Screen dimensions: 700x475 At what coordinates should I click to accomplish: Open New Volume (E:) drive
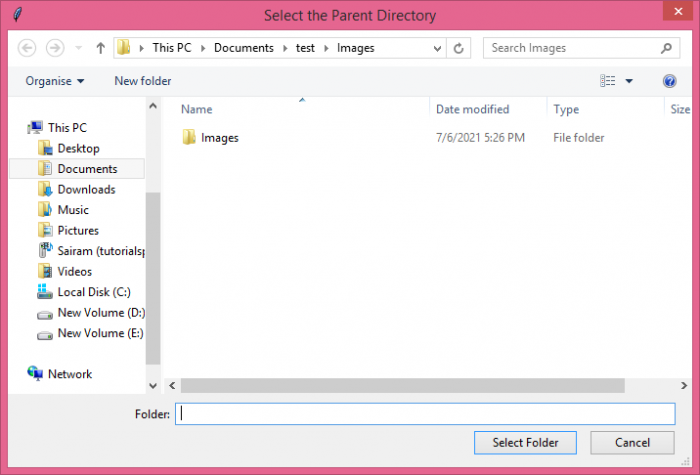(100, 333)
